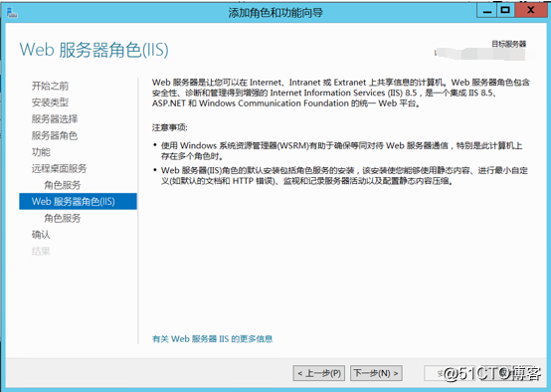Click the 目标服务器 label
This screenshot has width=551, height=392.
click(508, 44)
